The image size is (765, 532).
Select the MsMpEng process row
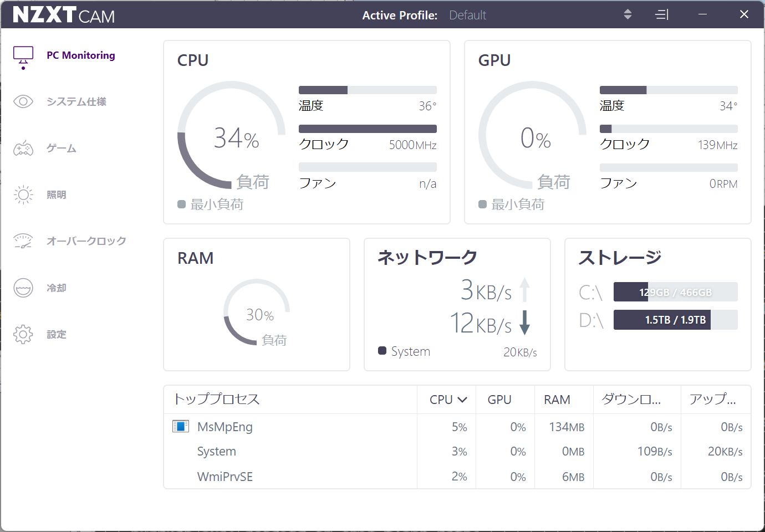coord(225,427)
